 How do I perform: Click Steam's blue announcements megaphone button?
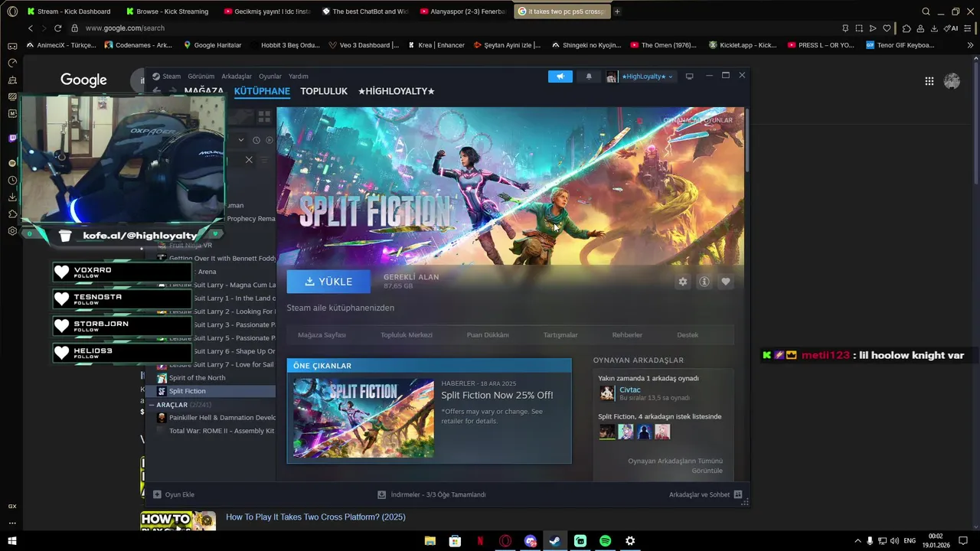[560, 77]
